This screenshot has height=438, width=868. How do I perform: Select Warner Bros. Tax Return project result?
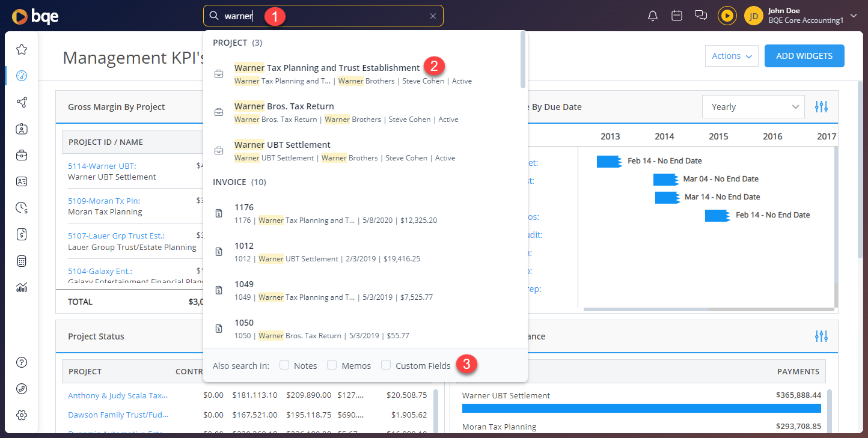362,112
